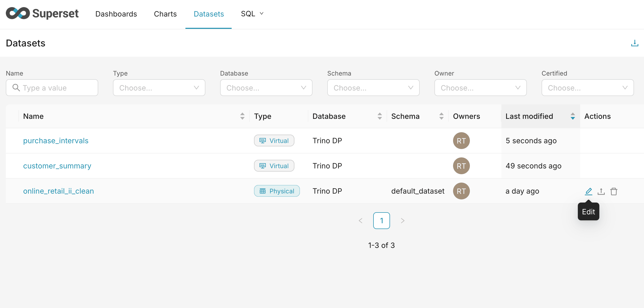Open the Charts tab

165,14
